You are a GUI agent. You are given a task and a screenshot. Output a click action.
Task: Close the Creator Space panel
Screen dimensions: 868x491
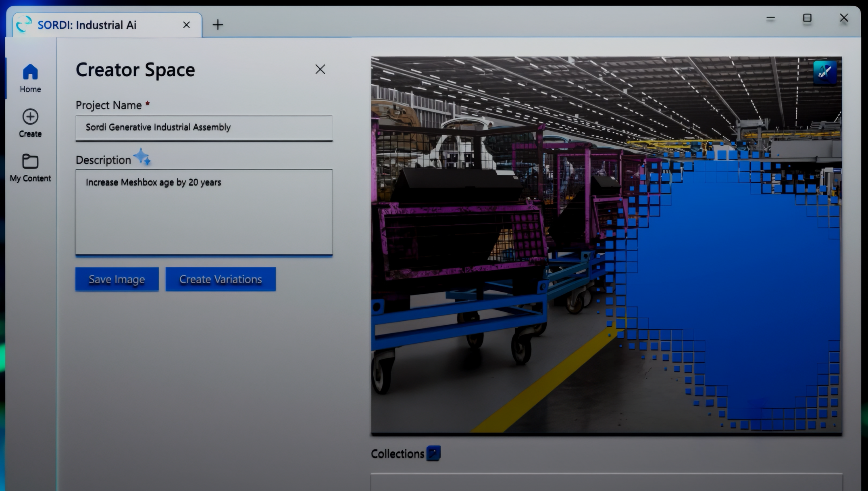coord(320,69)
